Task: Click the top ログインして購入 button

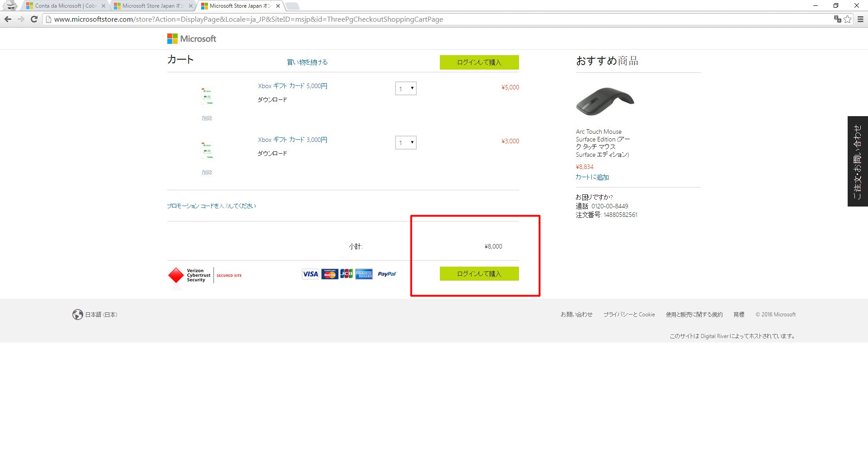Action: tap(479, 62)
